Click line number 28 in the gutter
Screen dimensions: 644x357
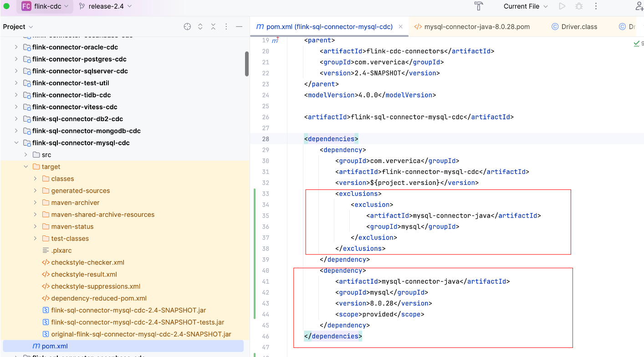pos(266,139)
